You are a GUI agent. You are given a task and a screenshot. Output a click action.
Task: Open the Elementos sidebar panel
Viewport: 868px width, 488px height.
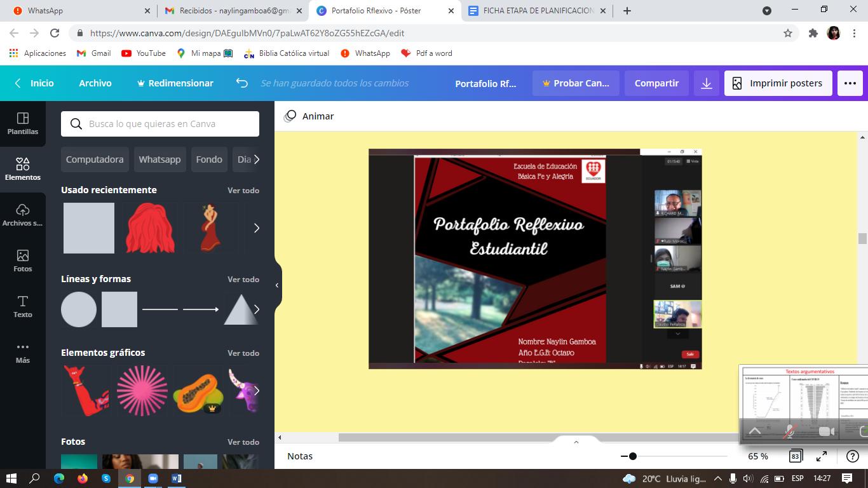coord(23,170)
